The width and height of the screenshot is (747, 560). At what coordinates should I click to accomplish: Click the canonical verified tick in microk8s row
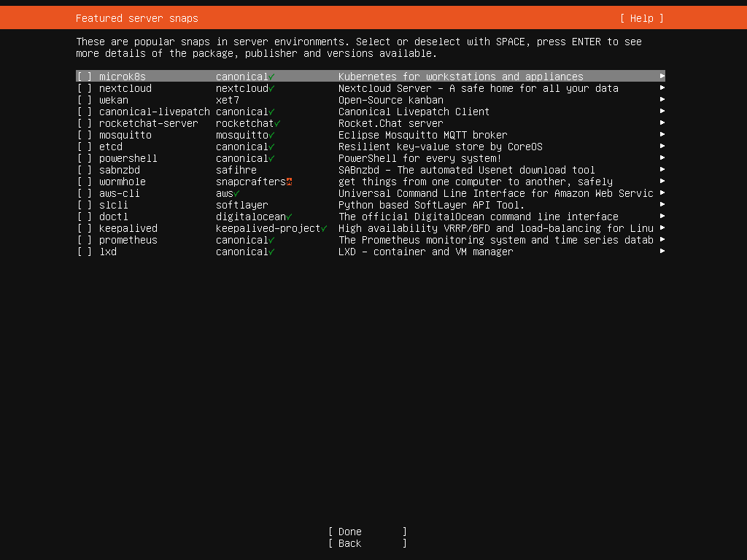coord(271,77)
